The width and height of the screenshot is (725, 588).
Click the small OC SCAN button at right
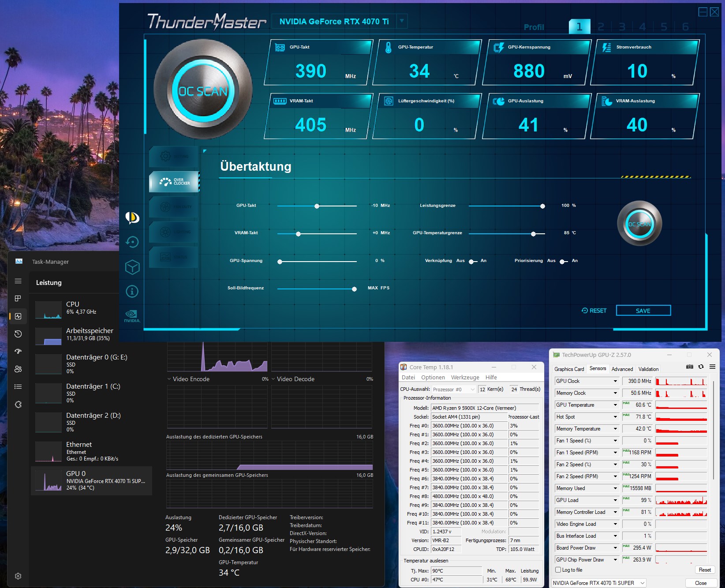[639, 224]
